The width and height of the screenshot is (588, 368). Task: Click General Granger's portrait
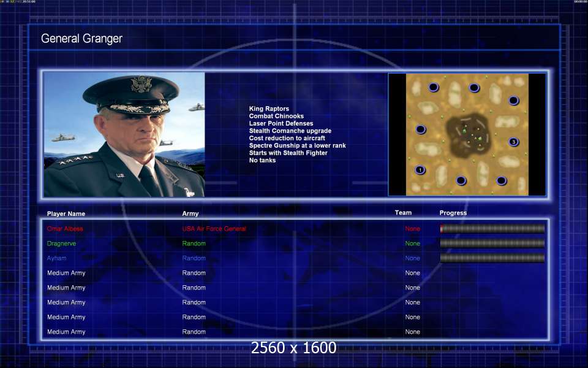tap(124, 134)
